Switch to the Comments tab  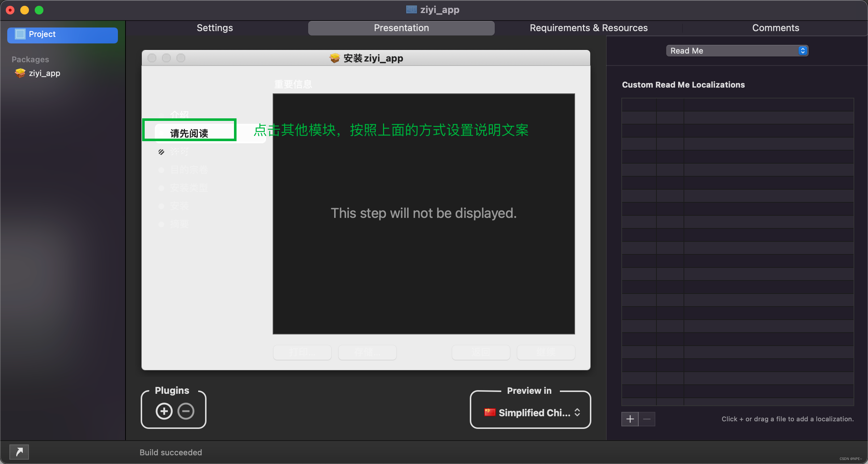click(775, 28)
